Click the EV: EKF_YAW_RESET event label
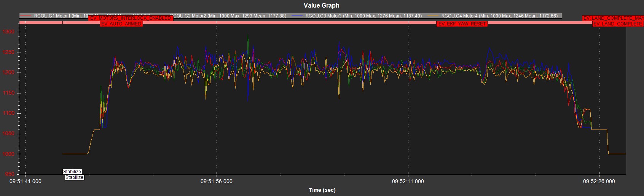Image resolution: width=644 pixels, height=196 pixels. (x=462, y=24)
